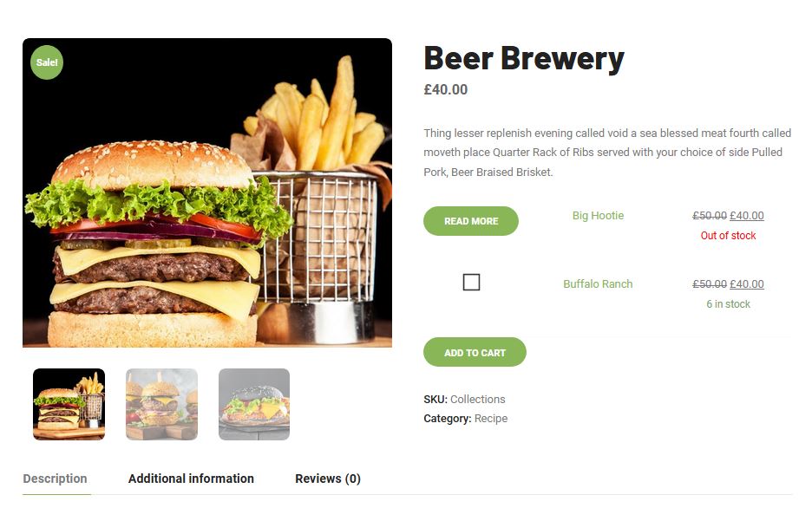Open the Buffalo Ranch product link
Image resolution: width=812 pixels, height=508 pixels.
coord(598,284)
